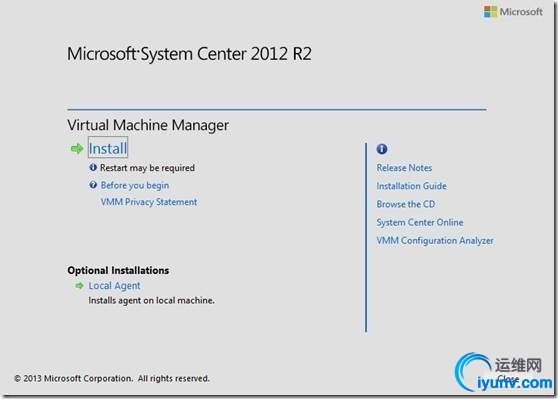This screenshot has height=399, width=558.
Task: Launch the VMM Configuration Analyzer link
Action: (x=435, y=241)
